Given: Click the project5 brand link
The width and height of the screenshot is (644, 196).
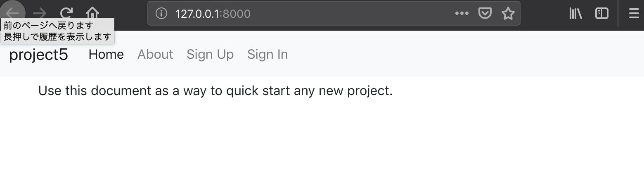Looking at the screenshot, I should 38,55.
